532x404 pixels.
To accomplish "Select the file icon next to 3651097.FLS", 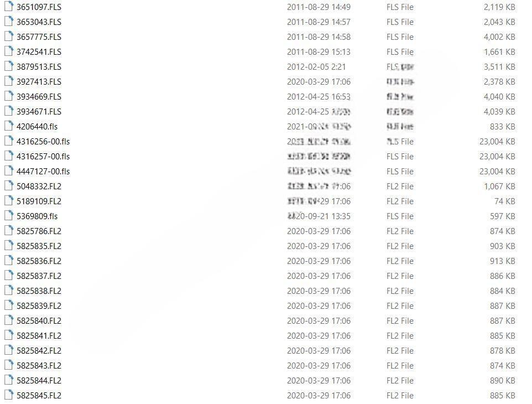I will click(8, 7).
